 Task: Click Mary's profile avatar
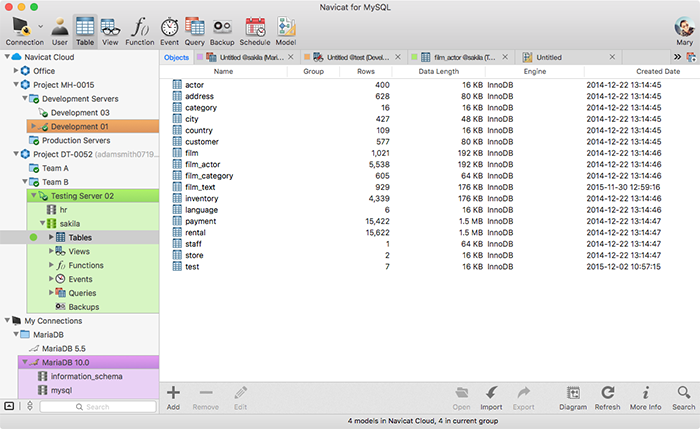pyautogui.click(x=684, y=28)
